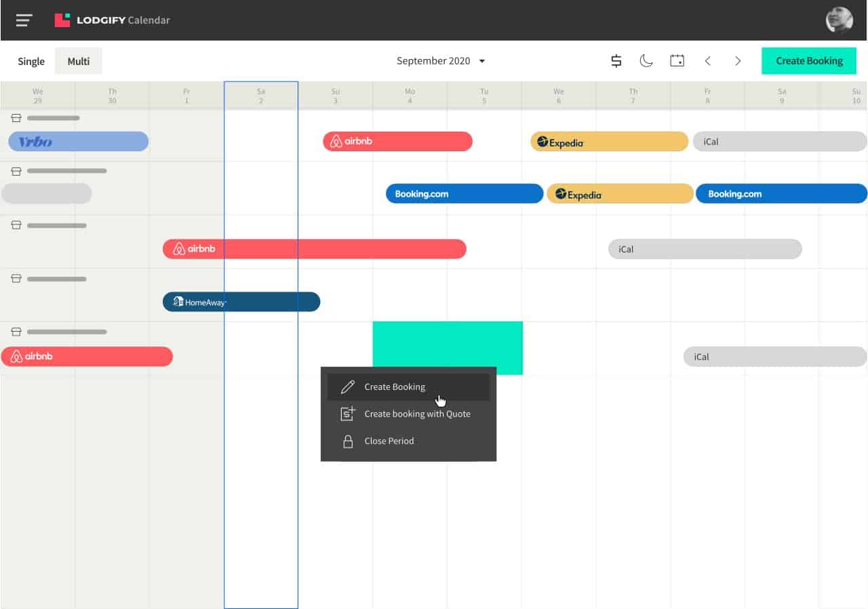Choose Create Booking in context menu

click(395, 387)
